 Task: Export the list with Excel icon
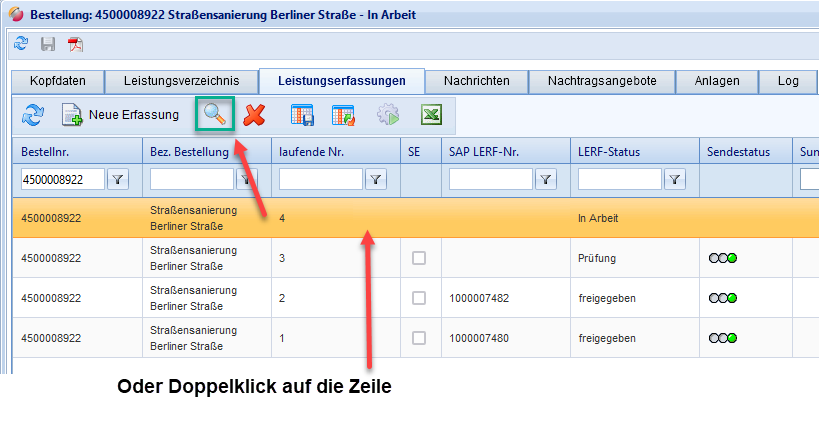pos(431,115)
